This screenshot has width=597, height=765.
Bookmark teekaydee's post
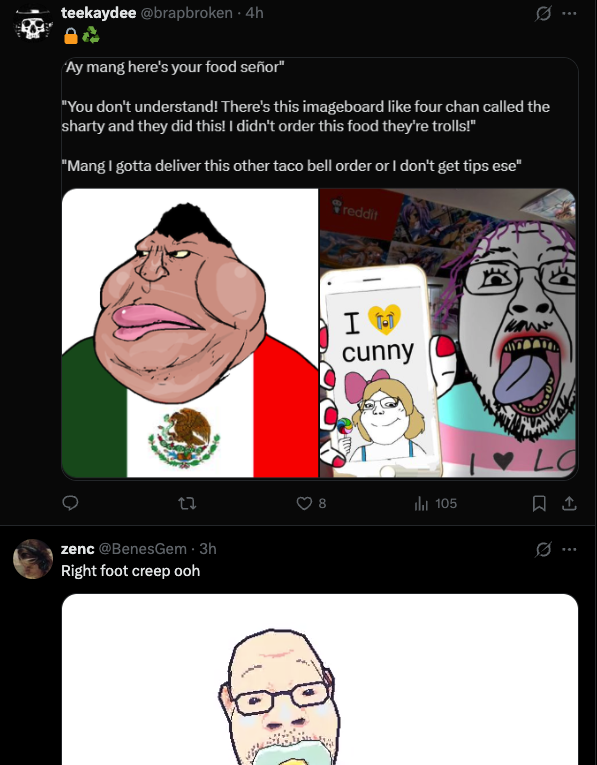coord(539,503)
